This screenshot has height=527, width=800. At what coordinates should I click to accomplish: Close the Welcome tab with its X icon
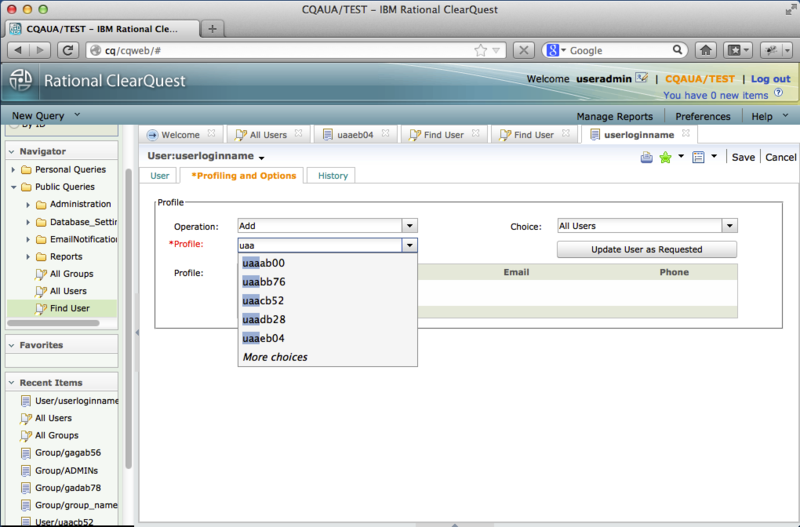click(x=211, y=133)
